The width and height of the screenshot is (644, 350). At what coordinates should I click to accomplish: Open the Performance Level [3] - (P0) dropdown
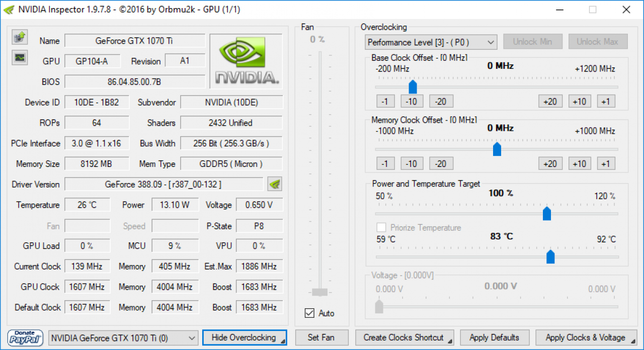431,42
